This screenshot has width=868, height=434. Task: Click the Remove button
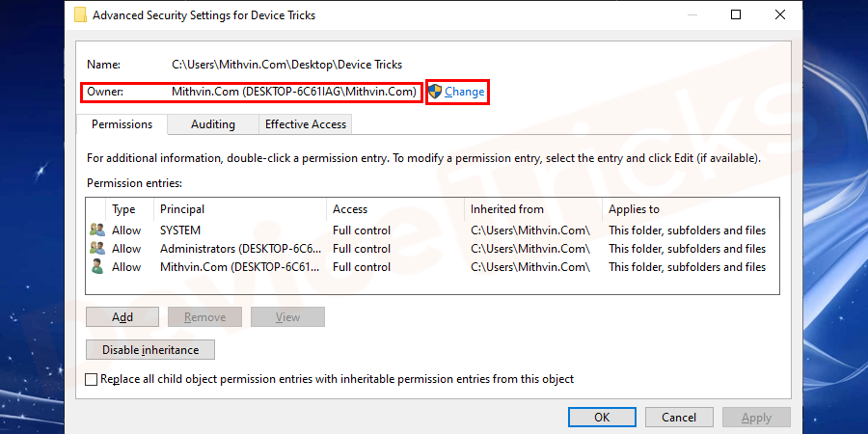coord(204,317)
